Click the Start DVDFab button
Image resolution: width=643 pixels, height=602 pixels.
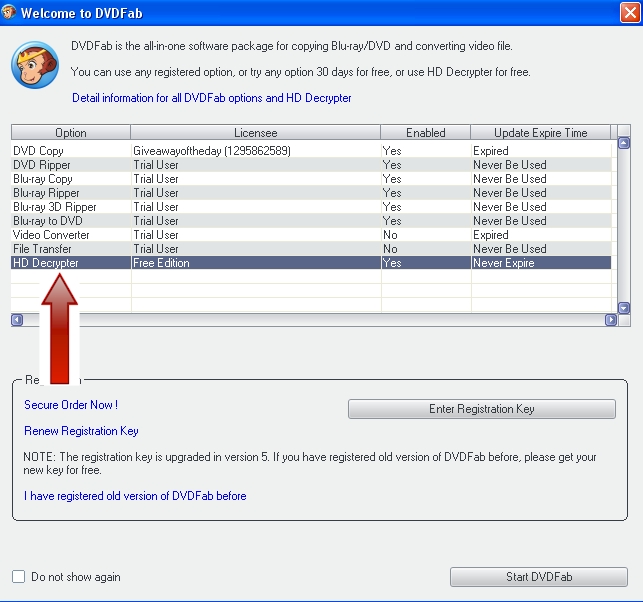(x=539, y=577)
